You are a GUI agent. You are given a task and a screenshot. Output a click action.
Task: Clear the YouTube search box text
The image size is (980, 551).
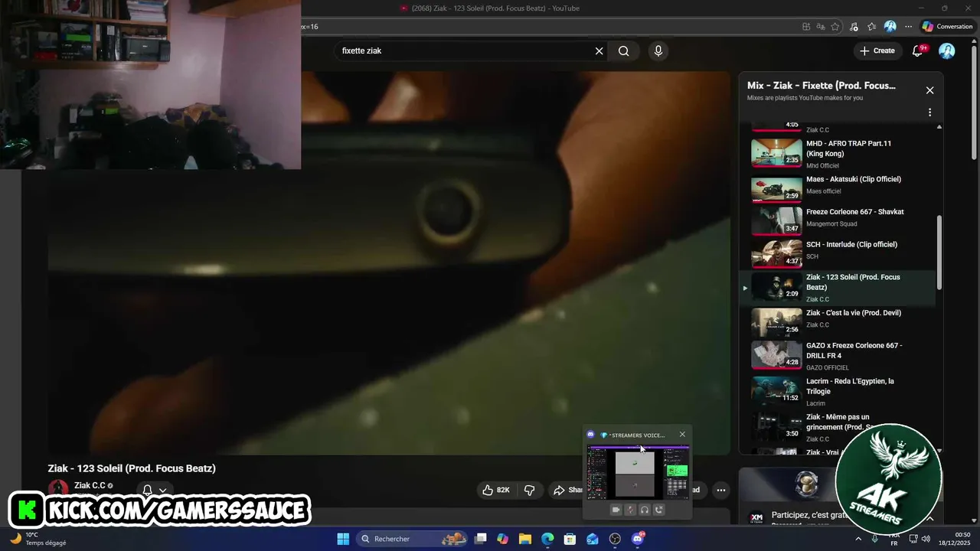pyautogui.click(x=599, y=51)
